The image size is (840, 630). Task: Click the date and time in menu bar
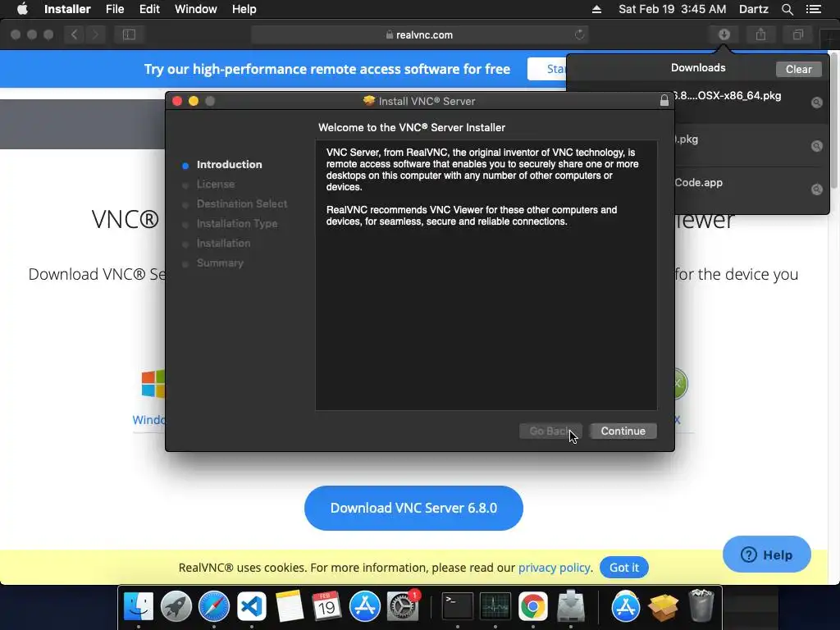pyautogui.click(x=673, y=9)
